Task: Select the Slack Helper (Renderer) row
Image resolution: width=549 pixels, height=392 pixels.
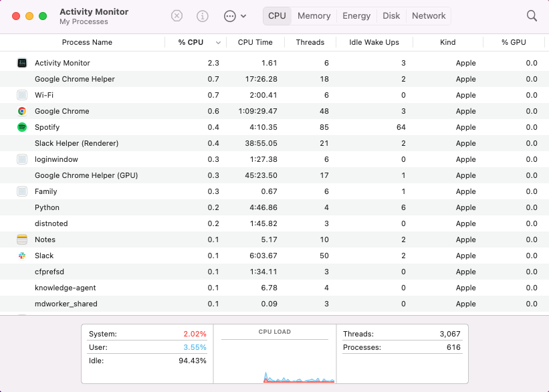Action: 274,143
